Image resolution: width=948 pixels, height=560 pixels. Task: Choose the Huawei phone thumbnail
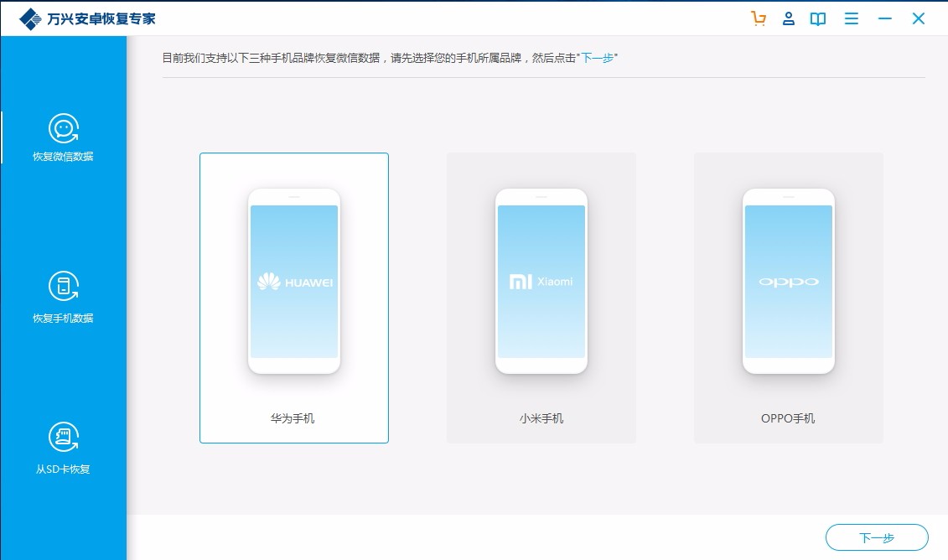coord(294,281)
